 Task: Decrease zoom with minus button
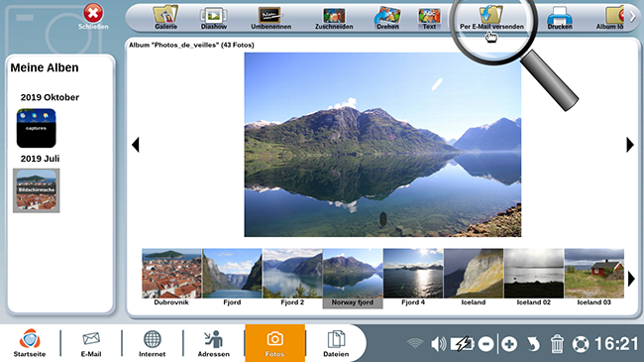485,344
